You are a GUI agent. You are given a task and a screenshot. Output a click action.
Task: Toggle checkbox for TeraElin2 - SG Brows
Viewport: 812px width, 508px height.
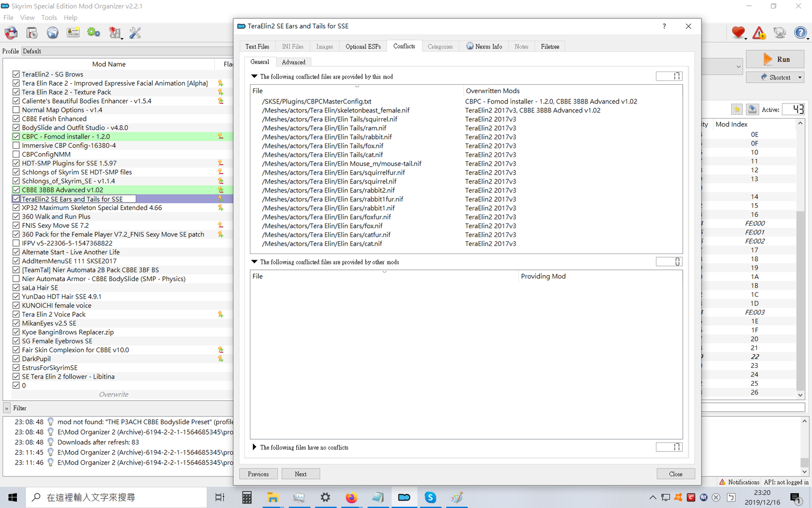pyautogui.click(x=16, y=74)
